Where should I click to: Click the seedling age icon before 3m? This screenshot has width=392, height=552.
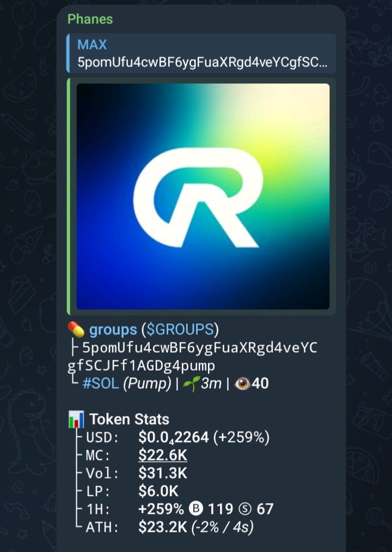tap(192, 383)
